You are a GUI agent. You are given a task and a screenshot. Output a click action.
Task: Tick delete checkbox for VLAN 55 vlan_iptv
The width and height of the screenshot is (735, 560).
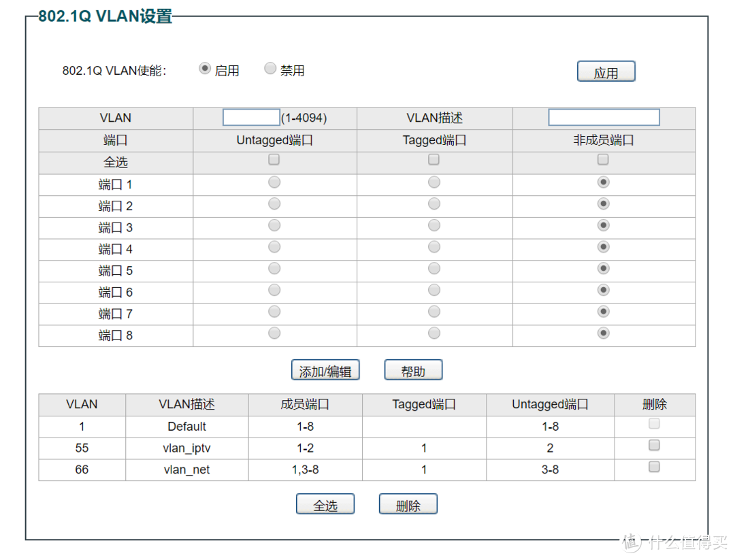(x=654, y=445)
